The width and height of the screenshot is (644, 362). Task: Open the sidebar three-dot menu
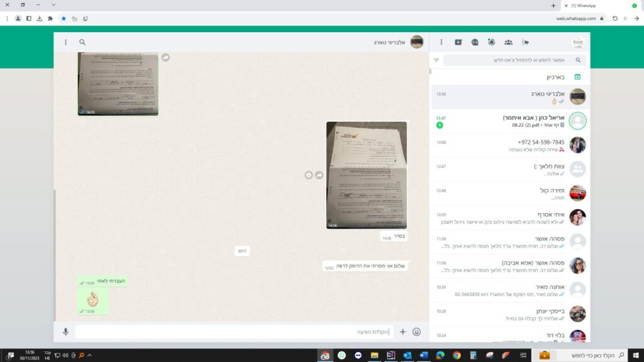(441, 42)
